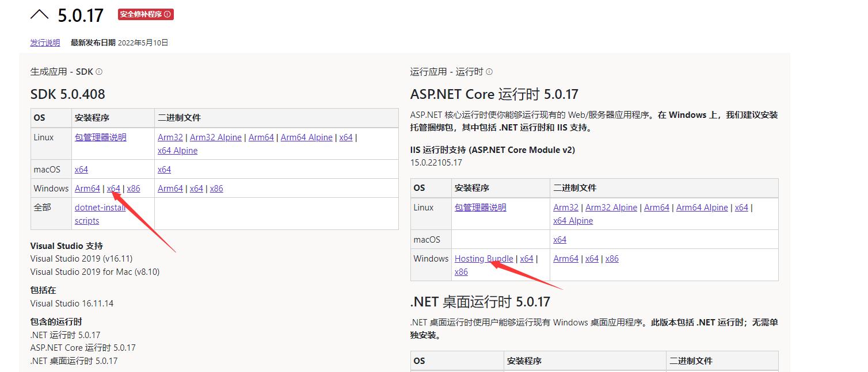
Task: Select Visual Studio 16.11.14 text
Action: point(72,304)
